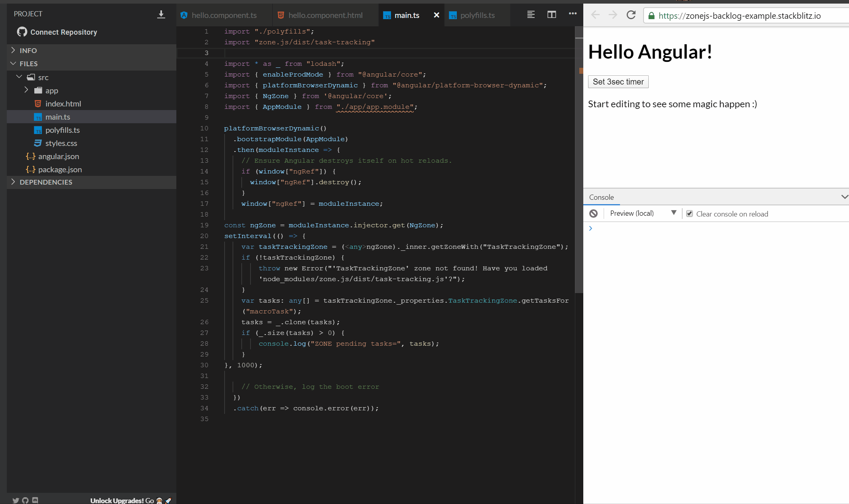Screen dimensions: 849x504
Task: Expand the app folder in the file tree
Action: point(26,90)
